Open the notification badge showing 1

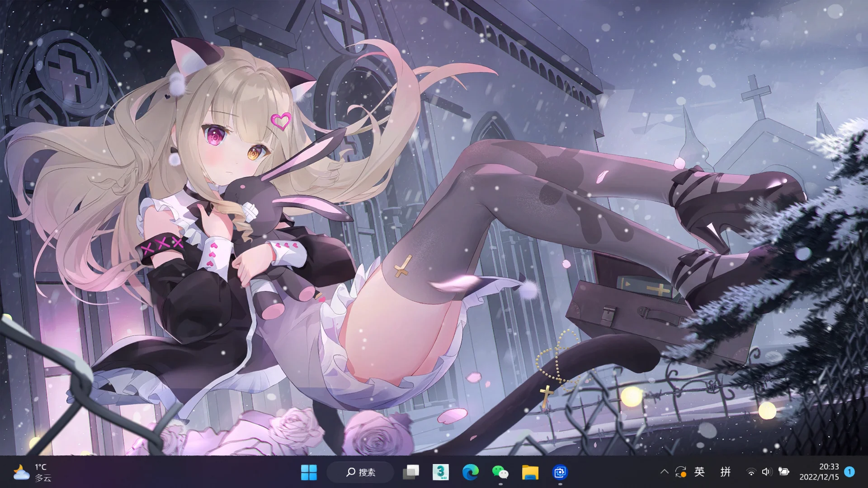(849, 472)
